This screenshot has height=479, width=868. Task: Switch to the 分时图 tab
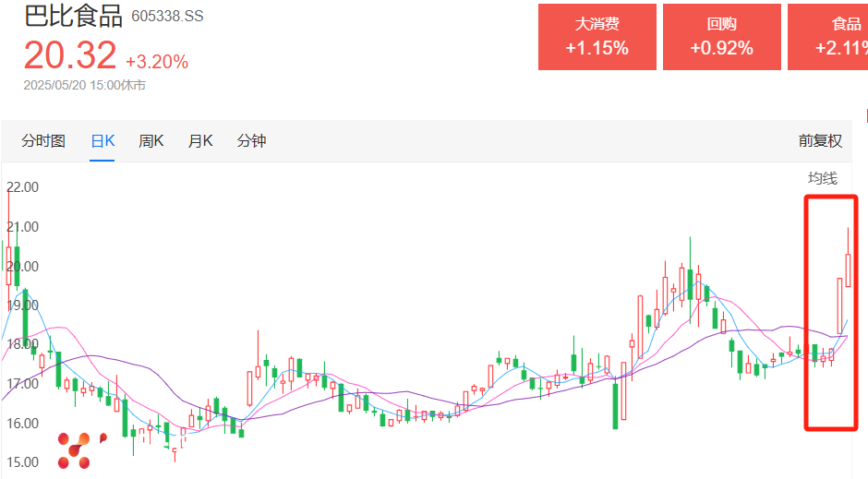43,140
